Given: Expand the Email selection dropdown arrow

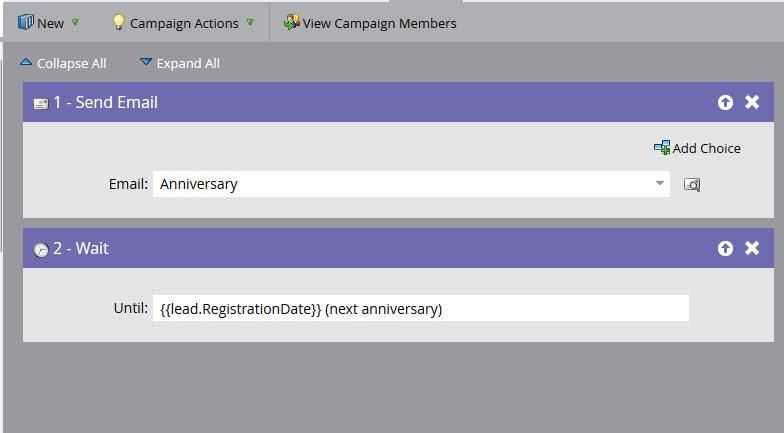Looking at the screenshot, I should (x=660, y=183).
